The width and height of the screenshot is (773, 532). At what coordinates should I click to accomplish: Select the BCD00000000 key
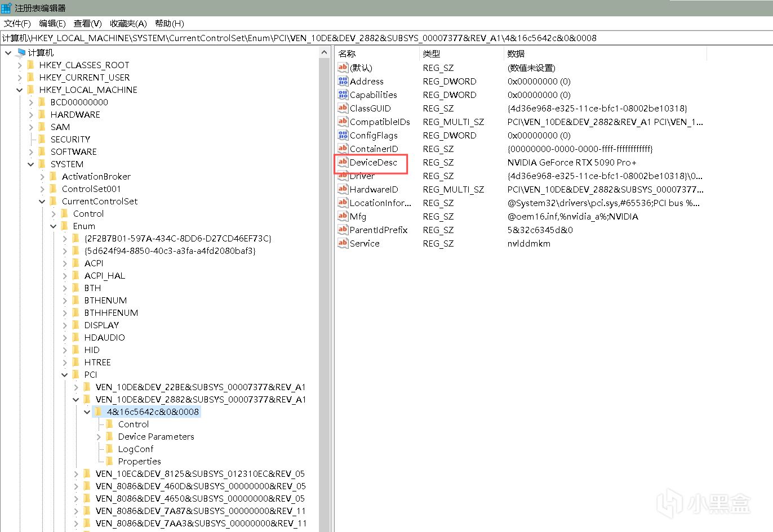tap(79, 102)
